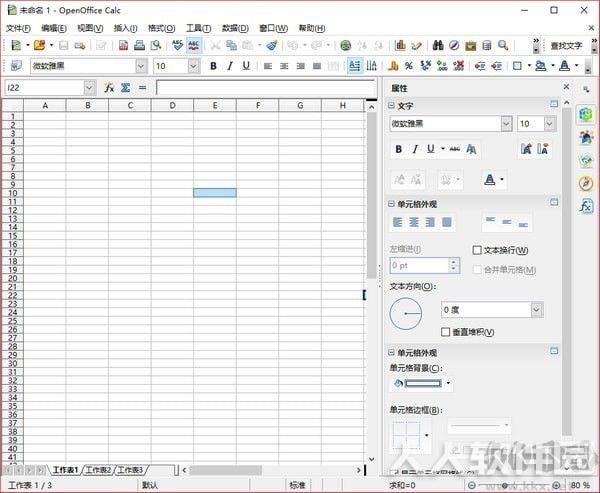Screen dimensions: 600x493
Task: Click the Print printer icon
Action: point(139,45)
